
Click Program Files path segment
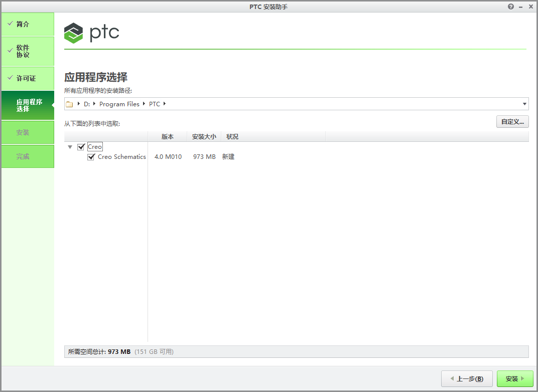point(119,104)
